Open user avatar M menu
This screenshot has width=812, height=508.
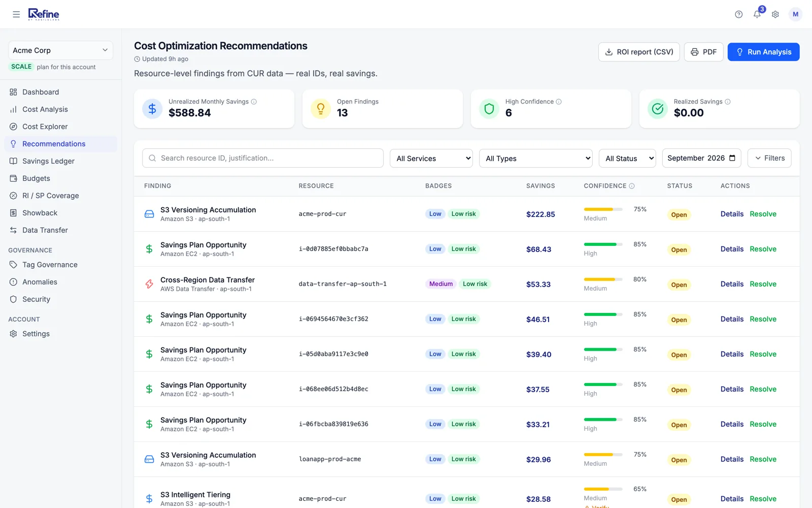pyautogui.click(x=795, y=14)
